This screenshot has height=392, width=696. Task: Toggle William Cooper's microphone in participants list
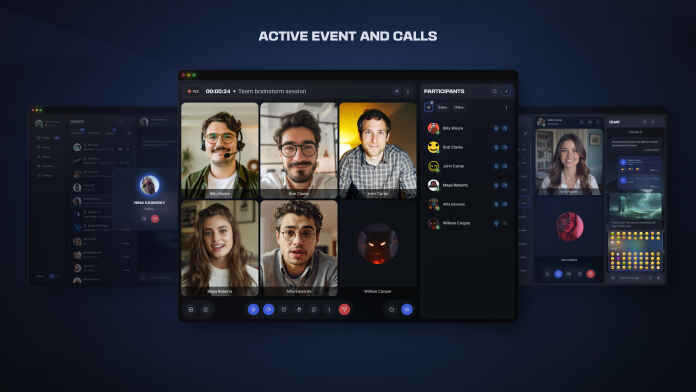496,223
